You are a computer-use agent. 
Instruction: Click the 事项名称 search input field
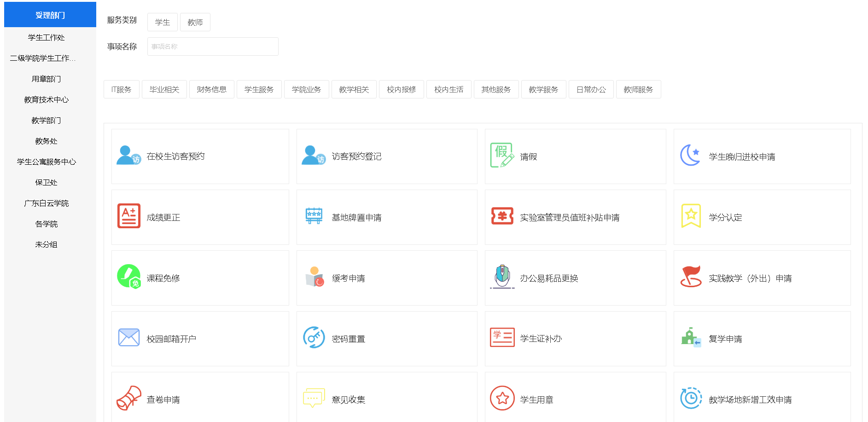(213, 46)
